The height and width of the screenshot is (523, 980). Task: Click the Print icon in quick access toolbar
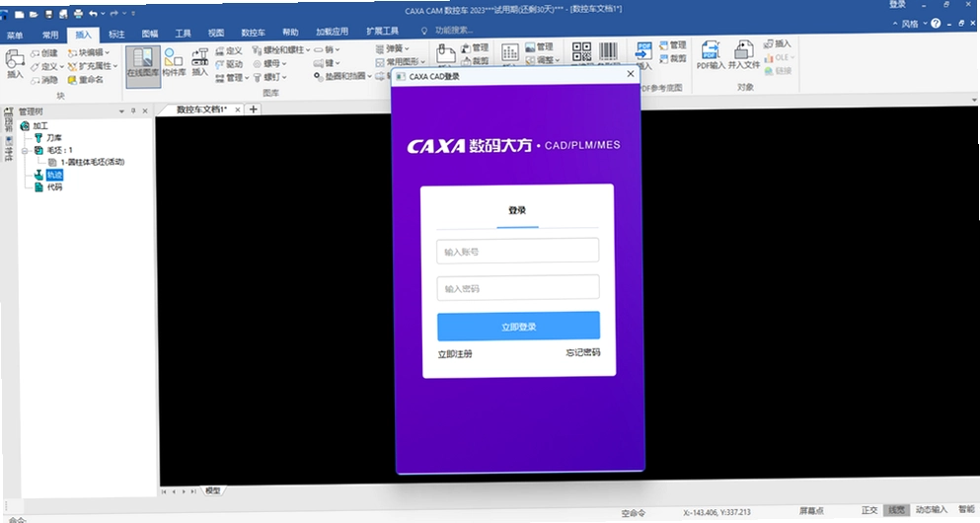(78, 14)
